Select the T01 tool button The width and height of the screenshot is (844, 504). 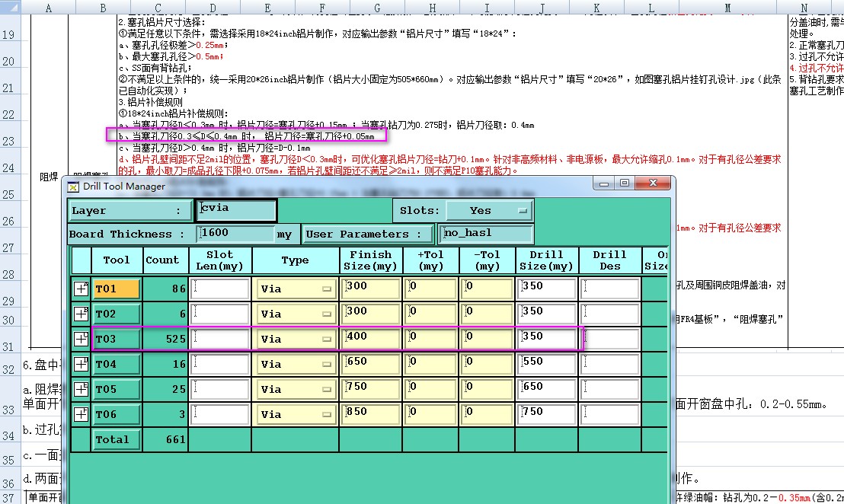[x=117, y=289]
